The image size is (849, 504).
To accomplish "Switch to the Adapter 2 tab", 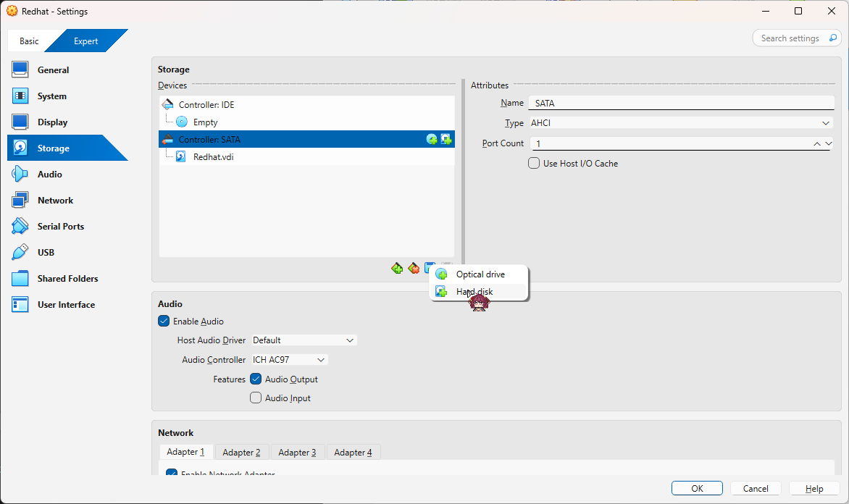I will tap(241, 451).
